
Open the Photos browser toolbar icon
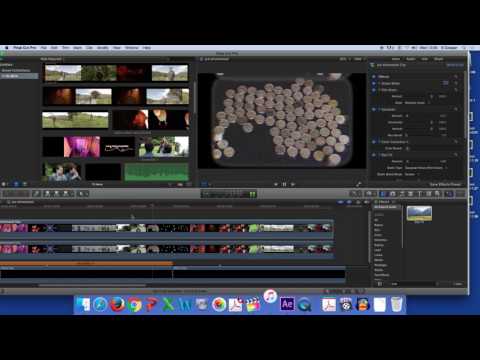click(393, 193)
